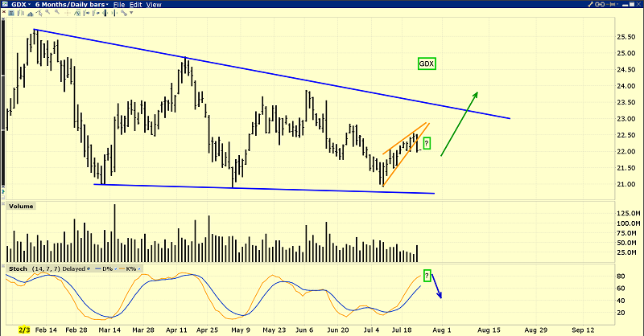
Task: Maximize the chart window
Action: (632, 4)
